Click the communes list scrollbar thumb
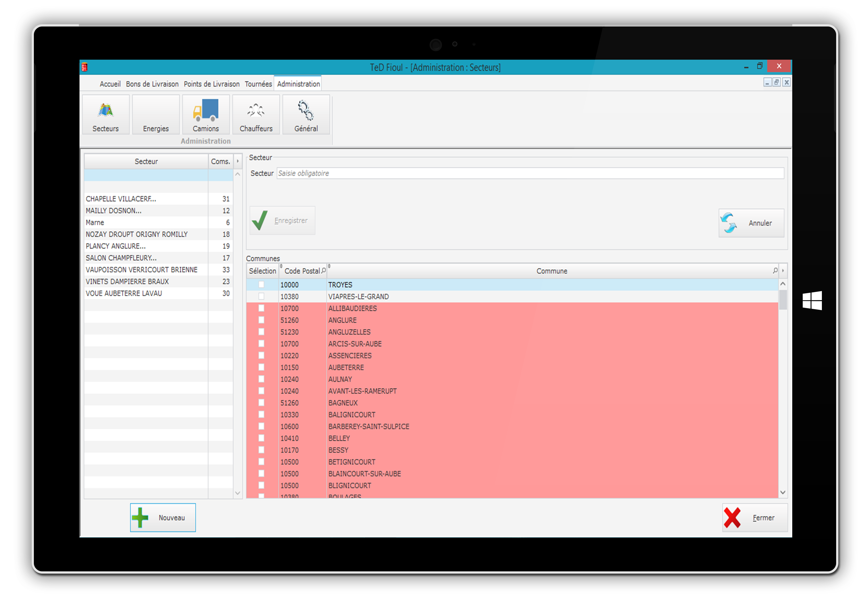This screenshot has width=868, height=607. click(x=783, y=300)
